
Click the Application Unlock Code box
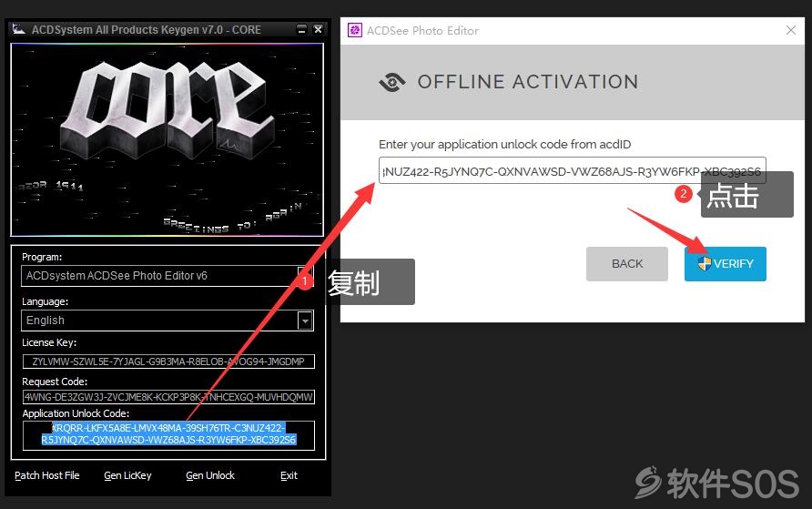[x=168, y=435]
